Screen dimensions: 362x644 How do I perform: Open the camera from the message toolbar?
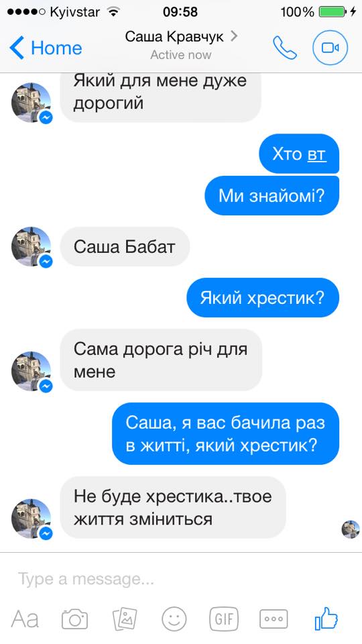point(74,619)
